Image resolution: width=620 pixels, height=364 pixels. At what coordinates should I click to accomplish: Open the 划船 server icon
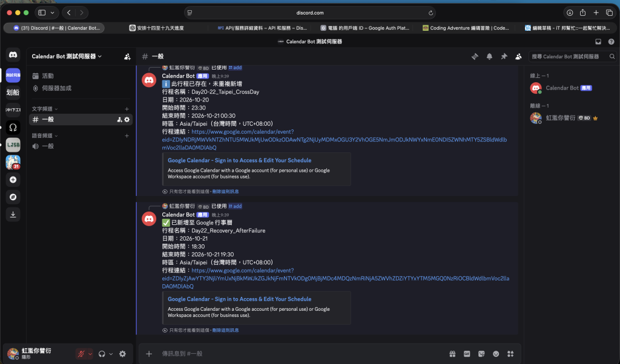pyautogui.click(x=13, y=93)
